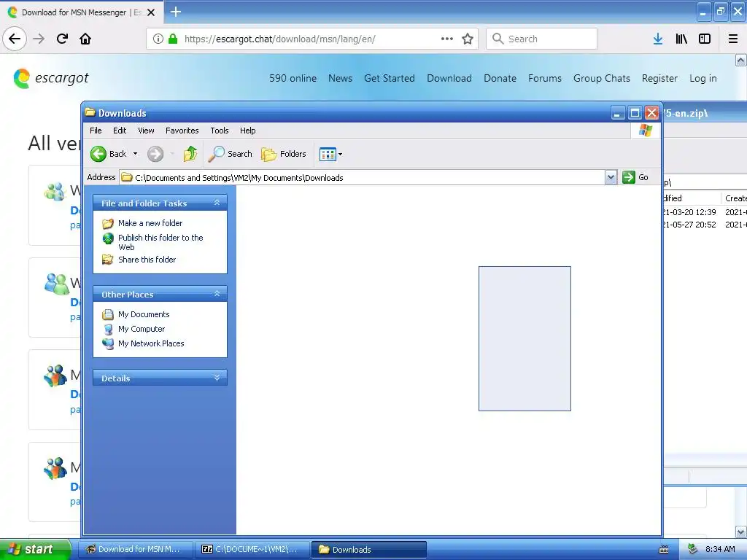
Task: Open the Edit menu in Downloads
Action: [x=120, y=131]
